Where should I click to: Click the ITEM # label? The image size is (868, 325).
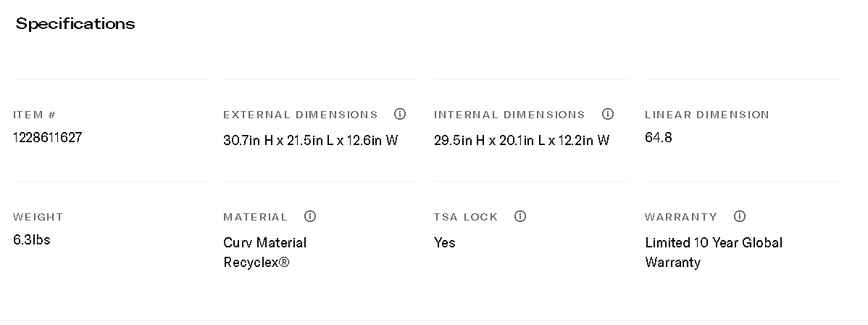34,115
